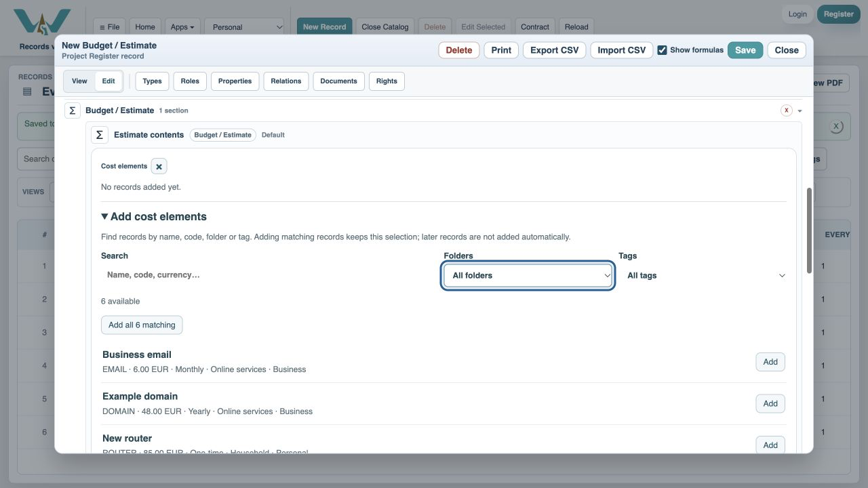Click the red Delete button in the dialog header
The height and width of the screenshot is (488, 868).
pyautogui.click(x=459, y=50)
